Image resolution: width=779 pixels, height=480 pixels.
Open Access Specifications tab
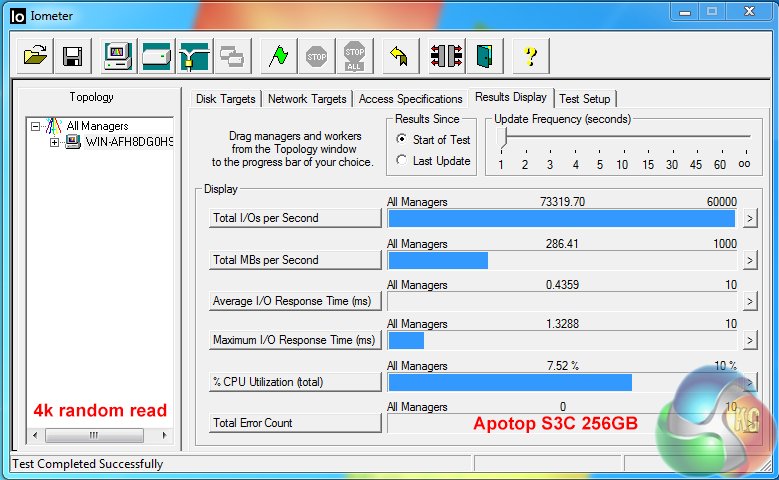click(410, 99)
